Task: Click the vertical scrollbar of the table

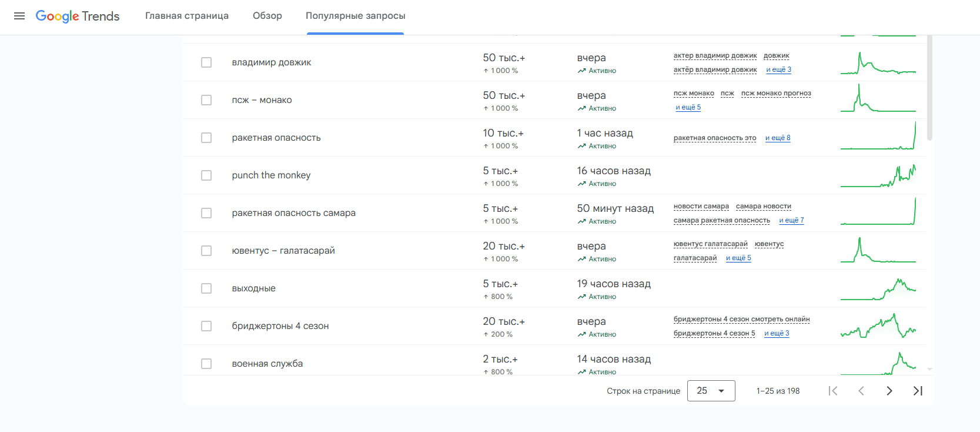Action: click(929, 88)
